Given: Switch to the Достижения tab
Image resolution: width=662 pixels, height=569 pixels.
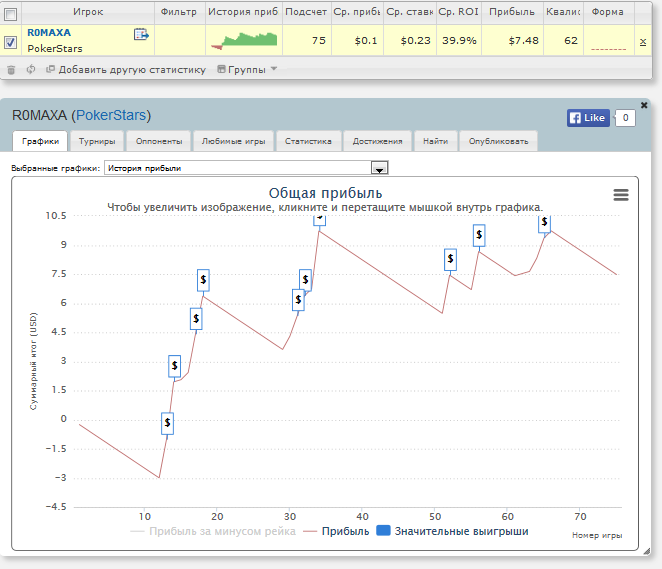Looking at the screenshot, I should pyautogui.click(x=377, y=141).
